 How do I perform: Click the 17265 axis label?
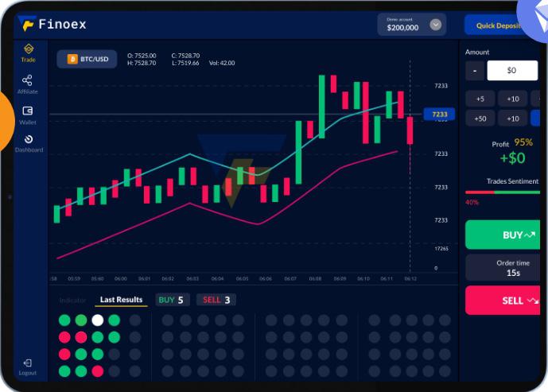tap(441, 249)
